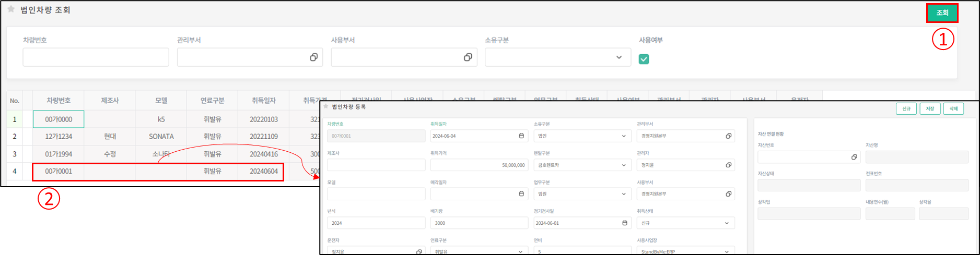980x255 pixels.
Task: Open 사용부서 lookup in search filter
Action: (x=468, y=57)
